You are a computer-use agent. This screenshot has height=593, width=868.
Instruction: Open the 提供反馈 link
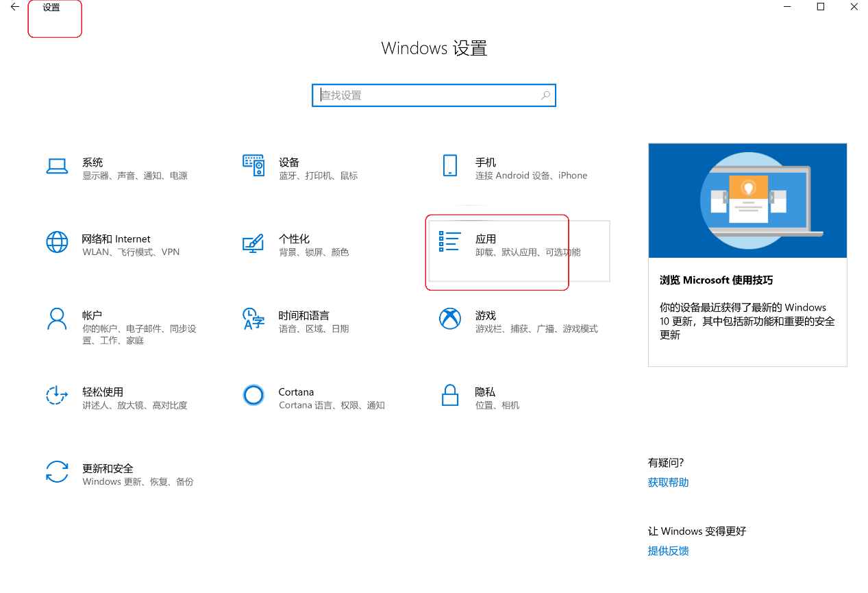(668, 551)
